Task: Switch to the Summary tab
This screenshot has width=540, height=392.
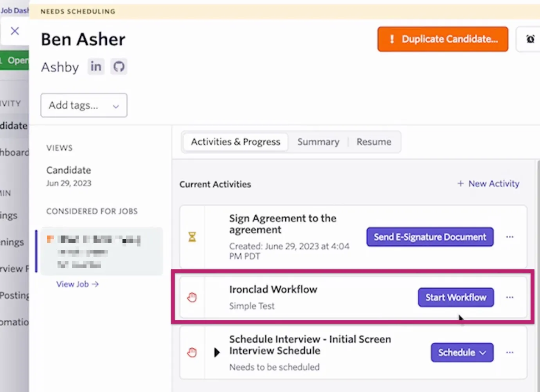Action: pyautogui.click(x=318, y=142)
